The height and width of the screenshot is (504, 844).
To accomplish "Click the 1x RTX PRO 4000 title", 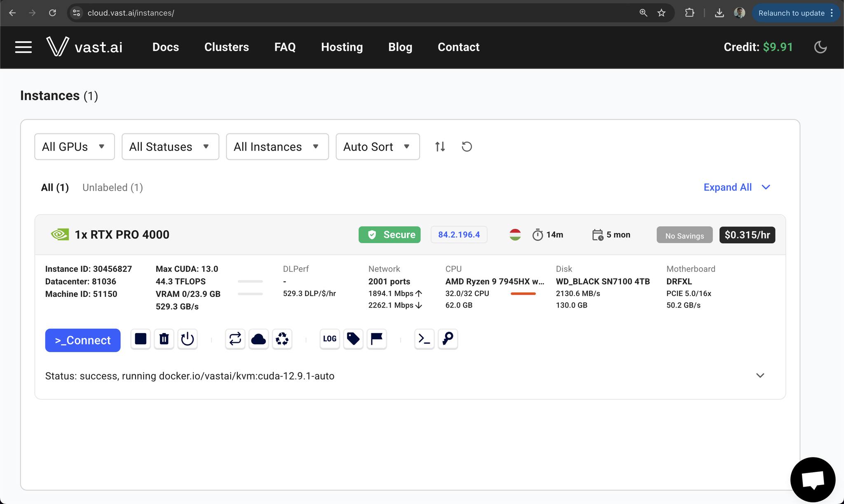I will pos(122,235).
